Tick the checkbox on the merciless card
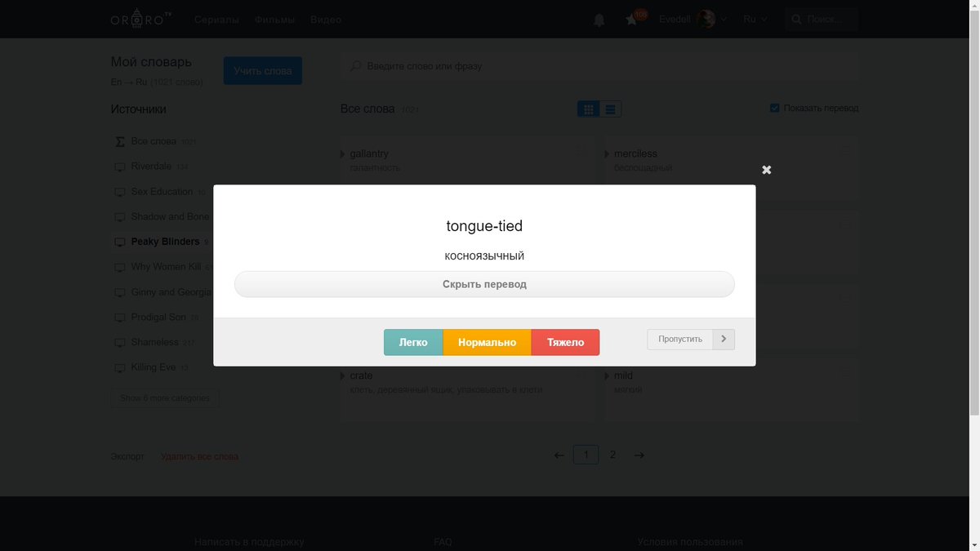 [x=845, y=151]
